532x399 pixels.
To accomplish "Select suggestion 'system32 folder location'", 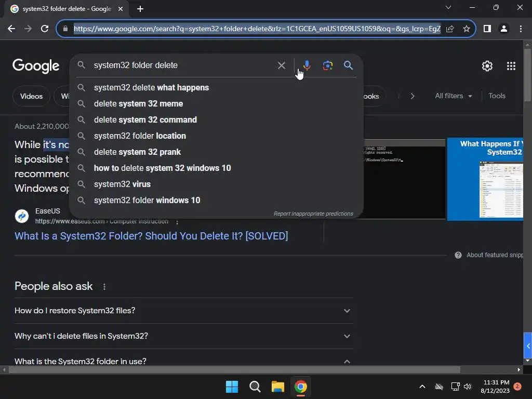I will click(216, 136).
